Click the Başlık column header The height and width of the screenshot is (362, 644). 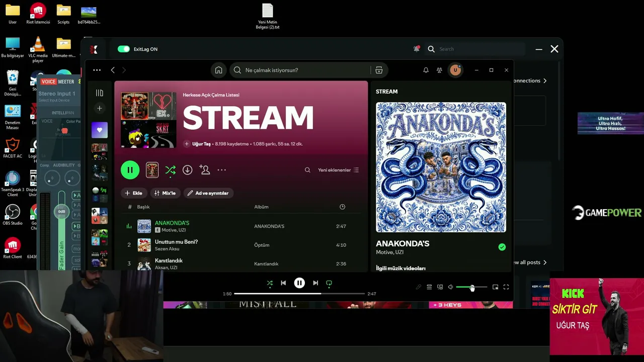point(143,207)
